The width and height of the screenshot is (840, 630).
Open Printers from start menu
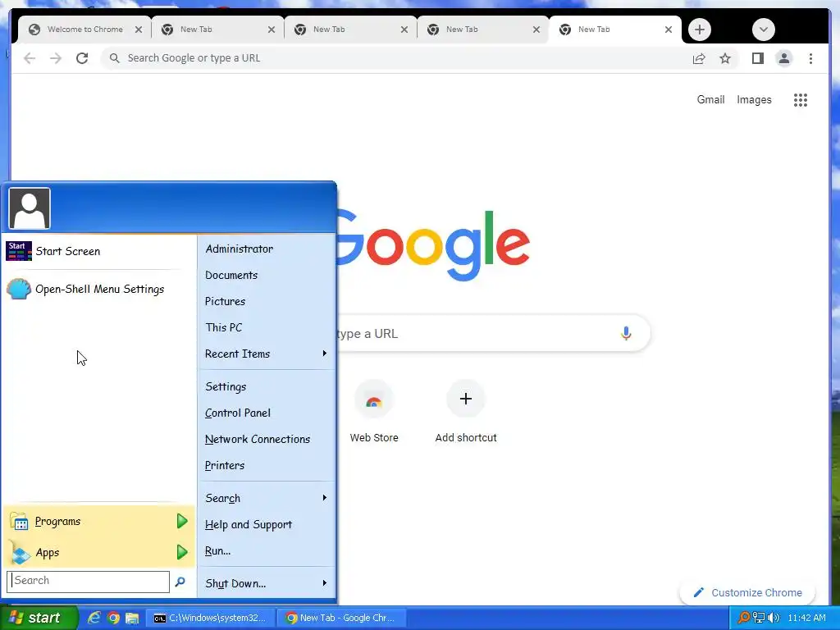point(267,466)
